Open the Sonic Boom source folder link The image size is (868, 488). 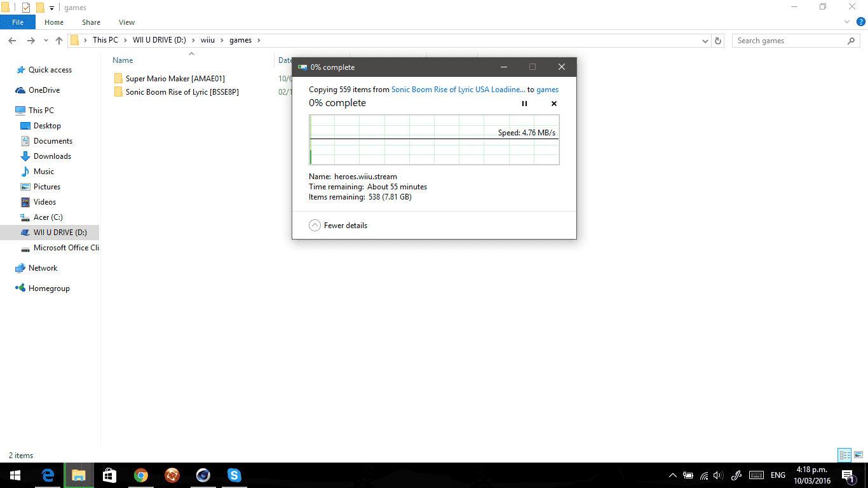[x=458, y=90]
